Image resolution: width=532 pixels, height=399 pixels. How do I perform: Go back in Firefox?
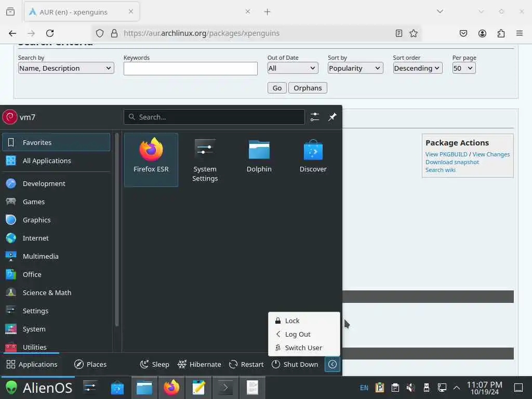[12, 33]
